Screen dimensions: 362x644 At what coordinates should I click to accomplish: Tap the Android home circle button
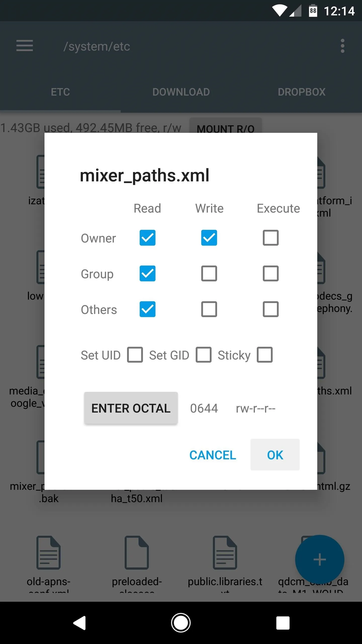(x=181, y=623)
